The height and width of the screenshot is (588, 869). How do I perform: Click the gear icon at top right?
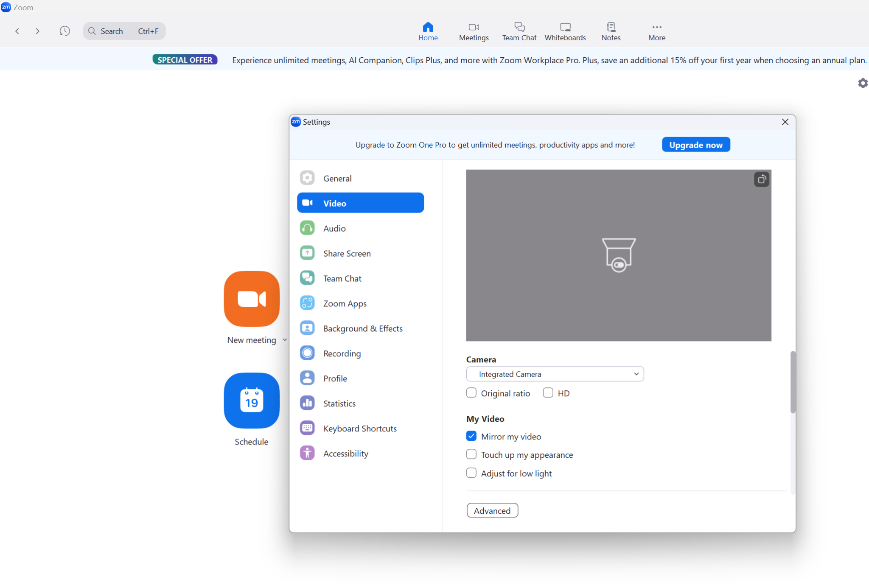click(862, 83)
